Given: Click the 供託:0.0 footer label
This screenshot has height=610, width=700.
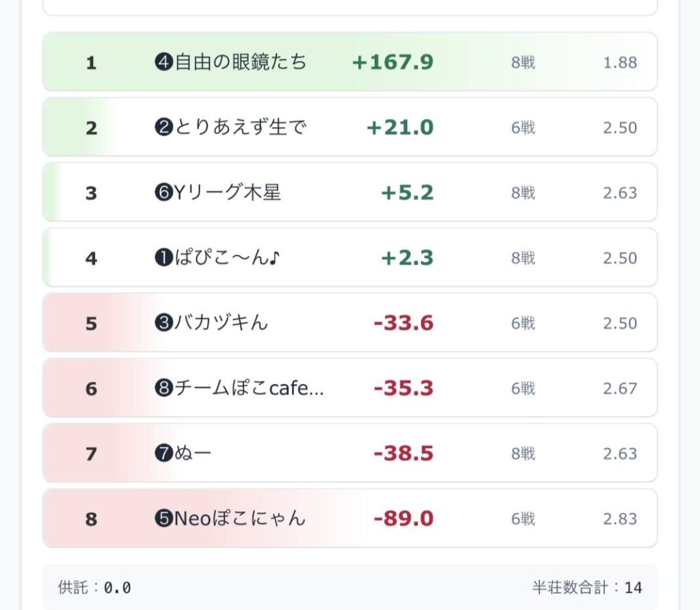Looking at the screenshot, I should [x=94, y=587].
